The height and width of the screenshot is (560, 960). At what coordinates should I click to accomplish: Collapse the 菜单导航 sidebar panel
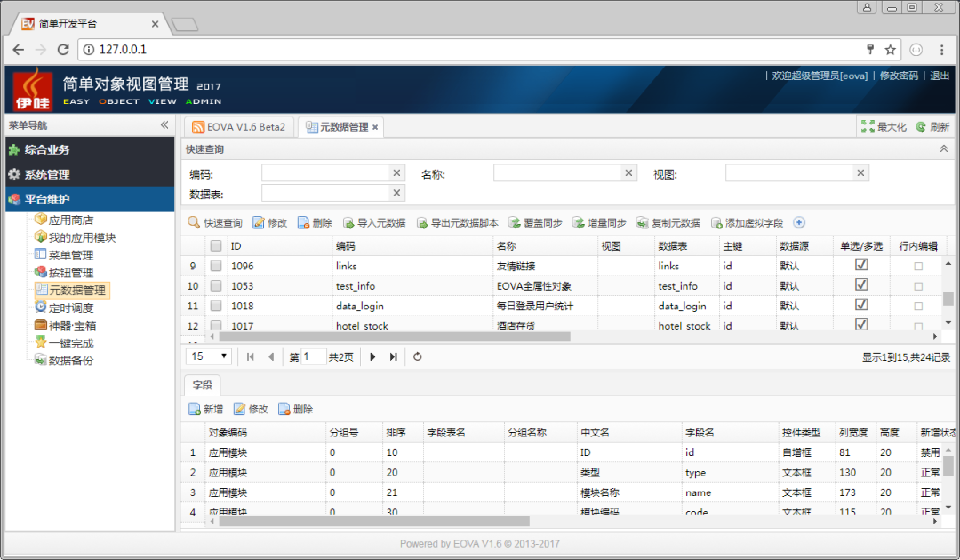coord(164,125)
